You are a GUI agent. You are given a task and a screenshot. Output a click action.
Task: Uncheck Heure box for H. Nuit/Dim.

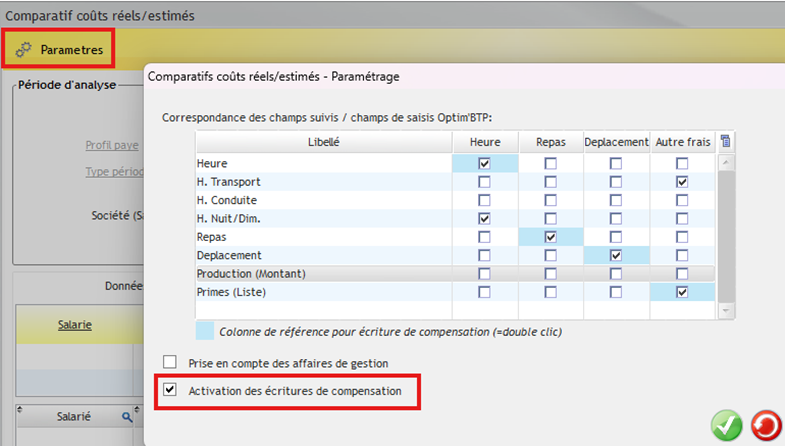coord(484,219)
